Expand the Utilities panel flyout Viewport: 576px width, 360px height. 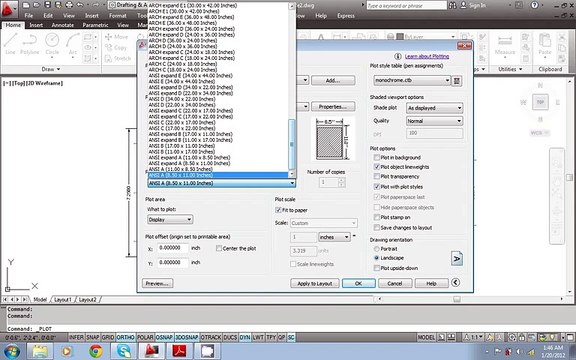click(x=510, y=69)
